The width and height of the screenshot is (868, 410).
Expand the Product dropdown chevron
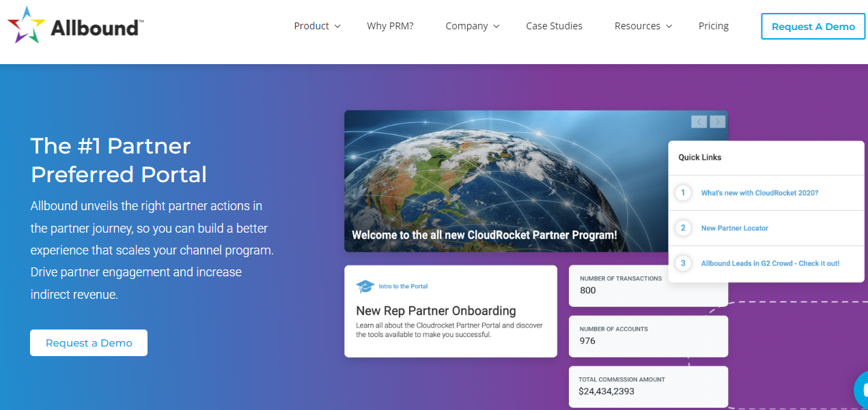(x=337, y=27)
